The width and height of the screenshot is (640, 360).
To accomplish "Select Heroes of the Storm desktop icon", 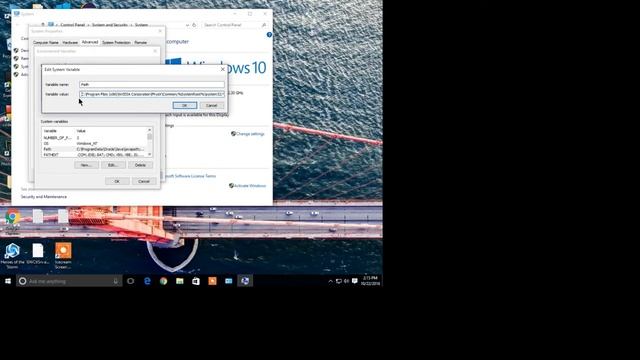I will click(12, 256).
